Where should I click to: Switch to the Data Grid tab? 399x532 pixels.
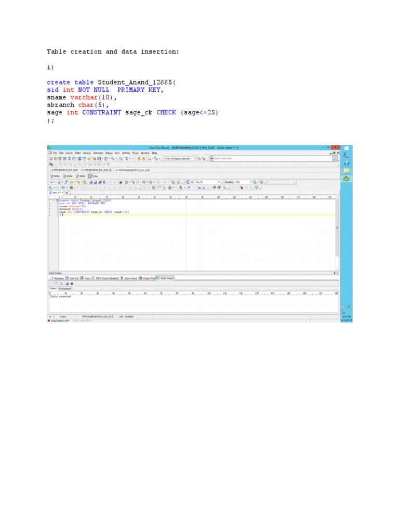[72, 278]
